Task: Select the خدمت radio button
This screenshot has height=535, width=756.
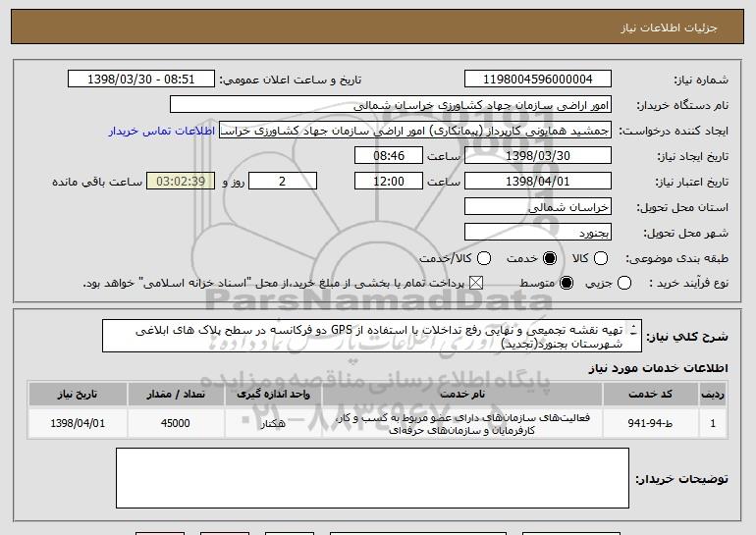Action: pos(549,258)
